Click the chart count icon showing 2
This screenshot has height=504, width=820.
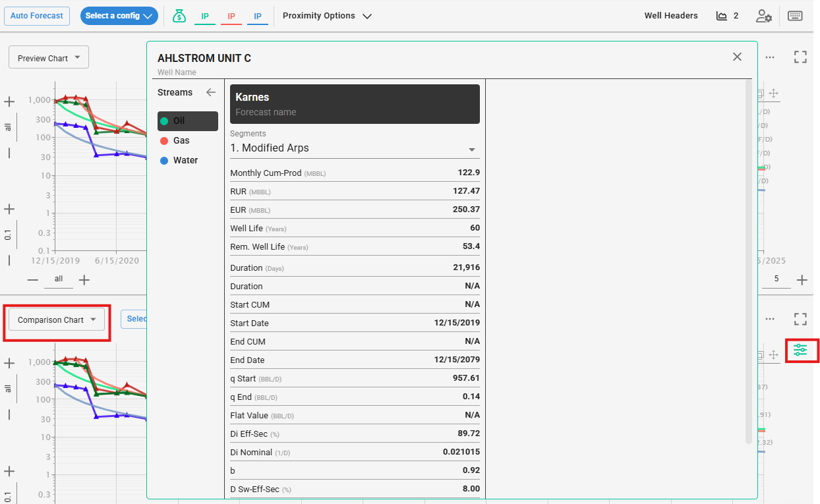click(727, 16)
